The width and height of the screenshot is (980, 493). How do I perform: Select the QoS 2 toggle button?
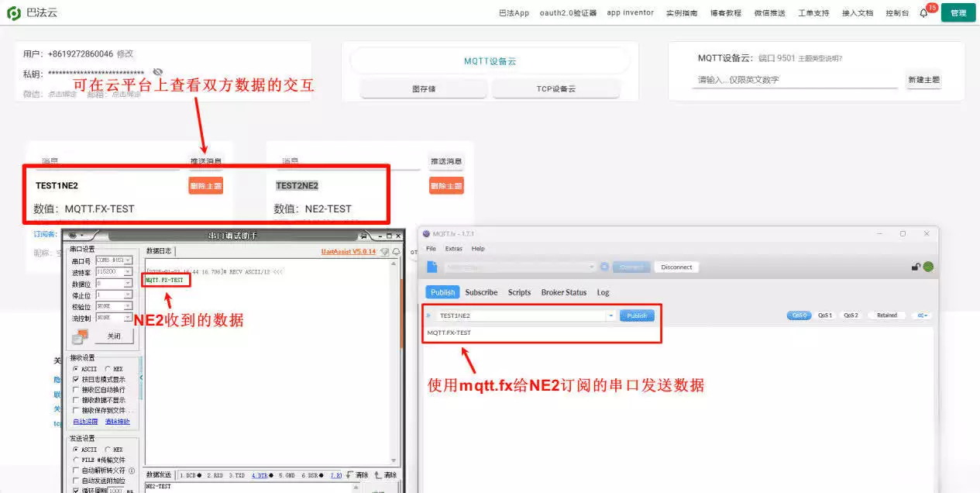(851, 315)
